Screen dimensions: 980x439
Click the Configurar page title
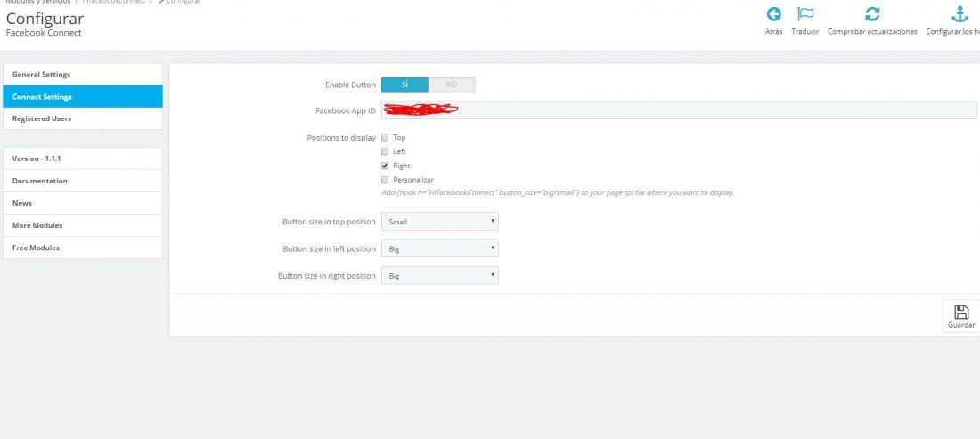click(45, 19)
